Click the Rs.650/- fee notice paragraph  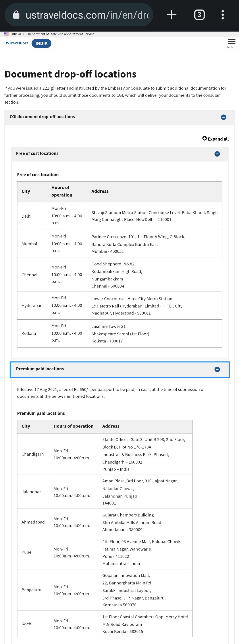click(x=111, y=393)
